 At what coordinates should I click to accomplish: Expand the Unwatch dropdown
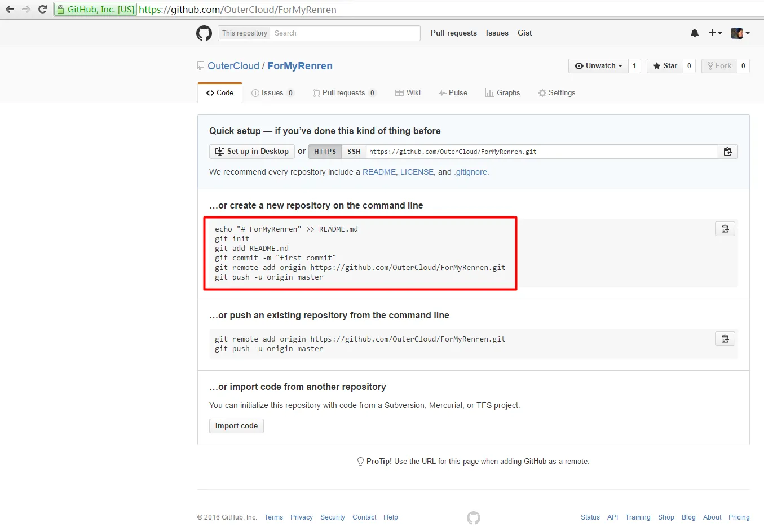pos(598,66)
